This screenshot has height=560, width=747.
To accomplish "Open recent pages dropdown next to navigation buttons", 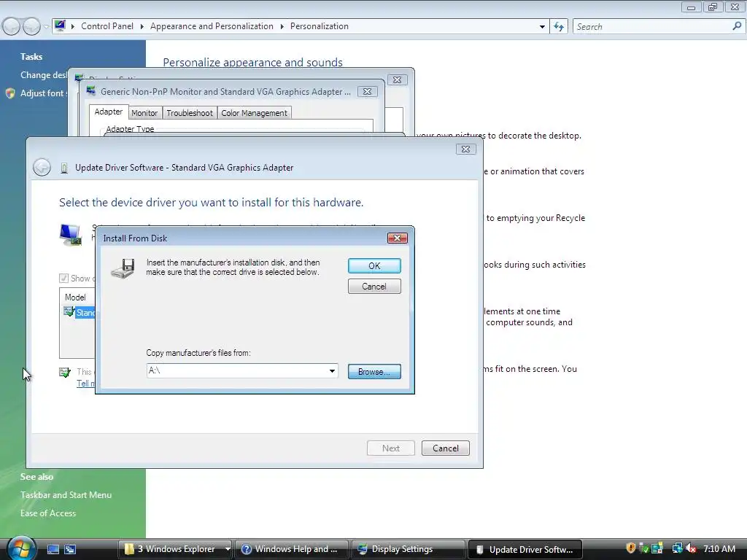I will click(x=46, y=27).
